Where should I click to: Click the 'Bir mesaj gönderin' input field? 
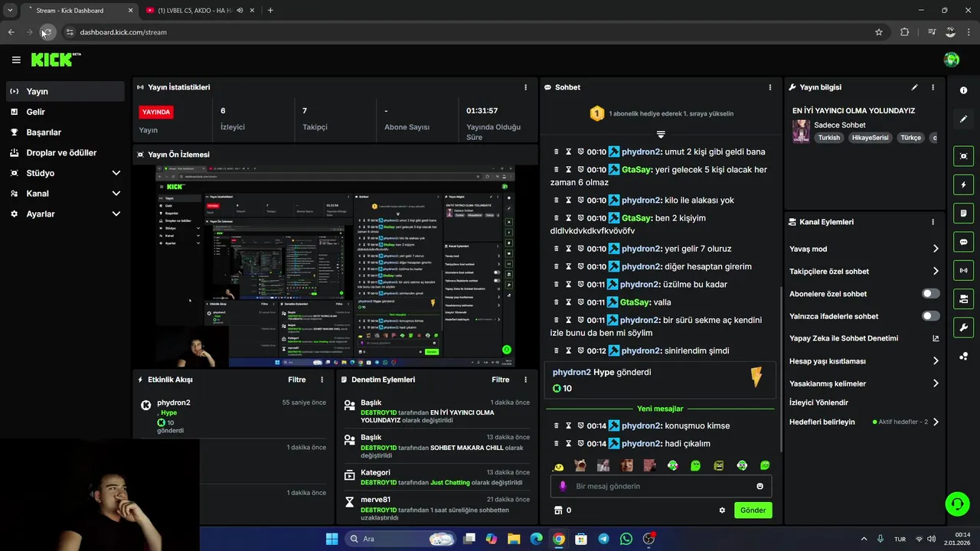661,486
